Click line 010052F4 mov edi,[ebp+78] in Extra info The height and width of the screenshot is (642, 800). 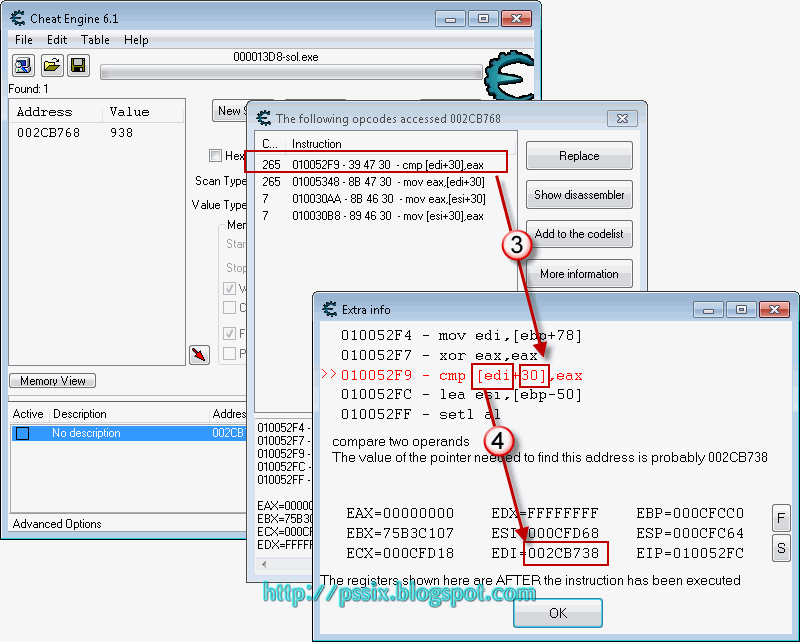[461, 335]
